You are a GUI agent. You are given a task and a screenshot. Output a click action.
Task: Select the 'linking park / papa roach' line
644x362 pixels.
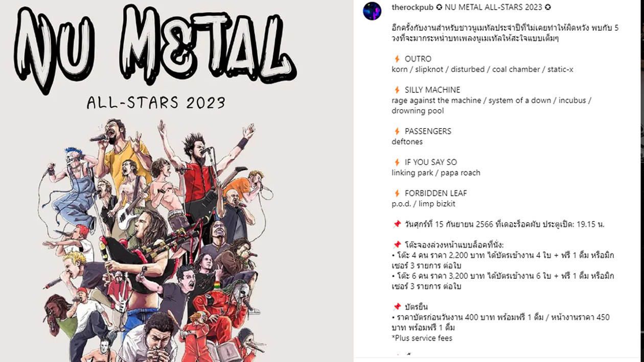point(436,173)
